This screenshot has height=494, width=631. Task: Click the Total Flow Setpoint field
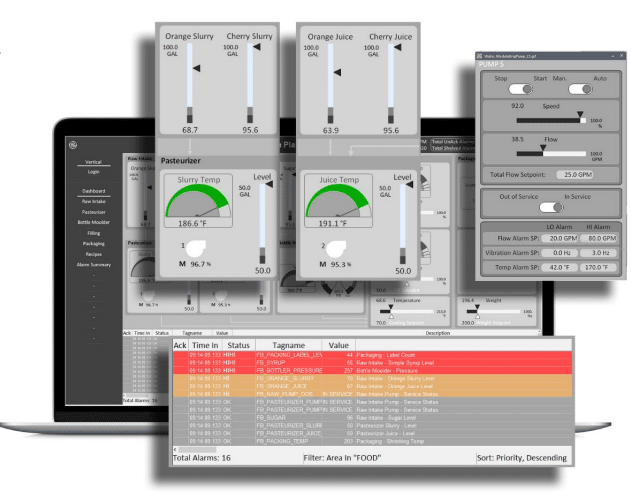[581, 174]
